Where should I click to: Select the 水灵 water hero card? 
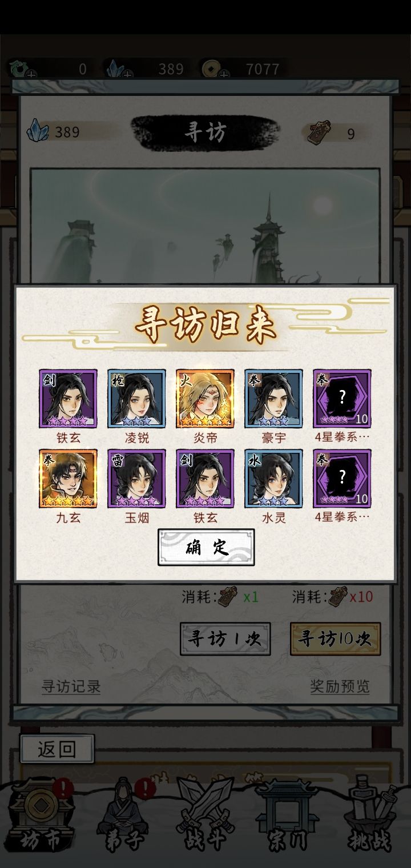273,479
